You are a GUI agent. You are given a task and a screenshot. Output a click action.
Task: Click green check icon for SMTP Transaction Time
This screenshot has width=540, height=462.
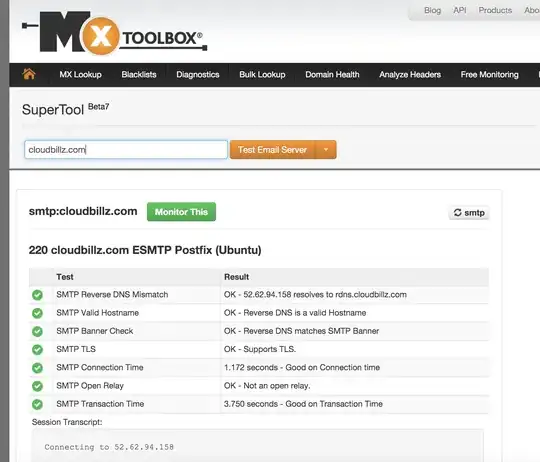[x=37, y=404]
